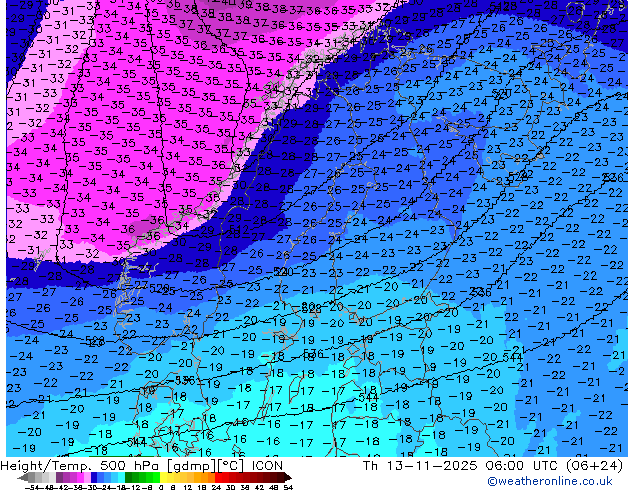
Task: Pick the bright red swatch at 24 label
Action: pyautogui.click(x=219, y=477)
